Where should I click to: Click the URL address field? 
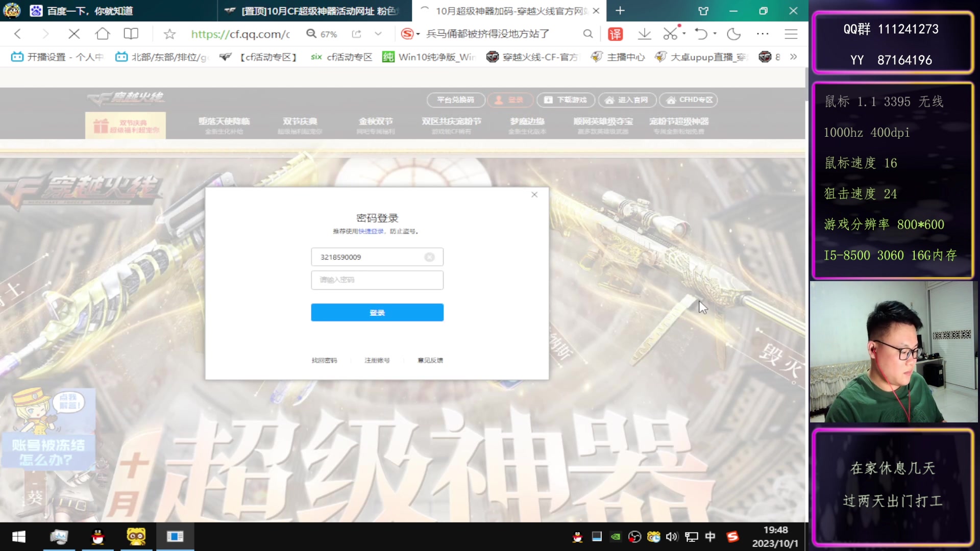coord(240,34)
